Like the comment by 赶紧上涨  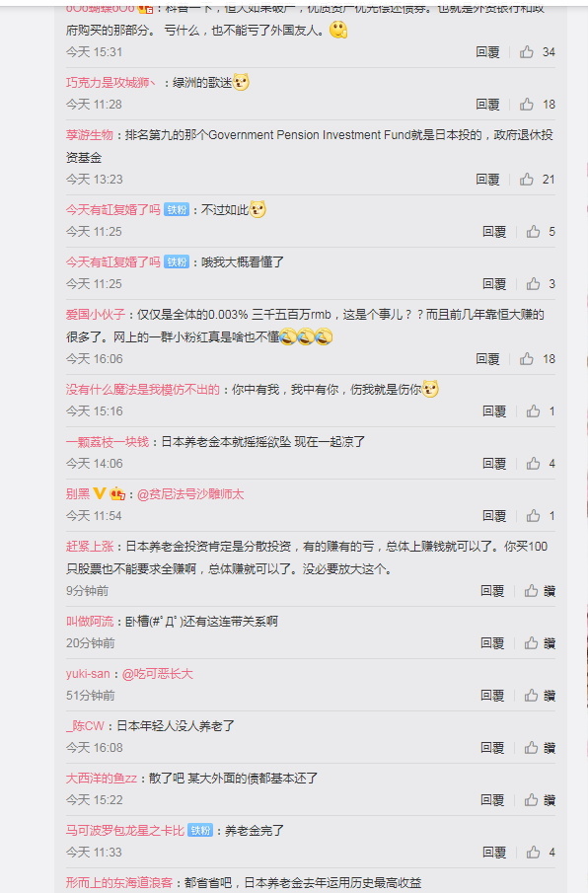(x=531, y=591)
